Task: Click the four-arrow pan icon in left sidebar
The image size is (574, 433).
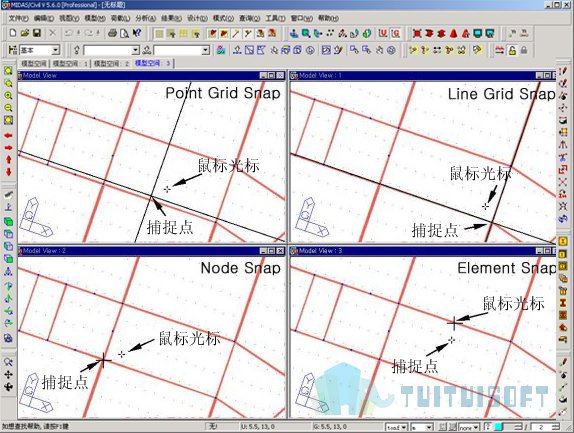Action: coord(8,374)
